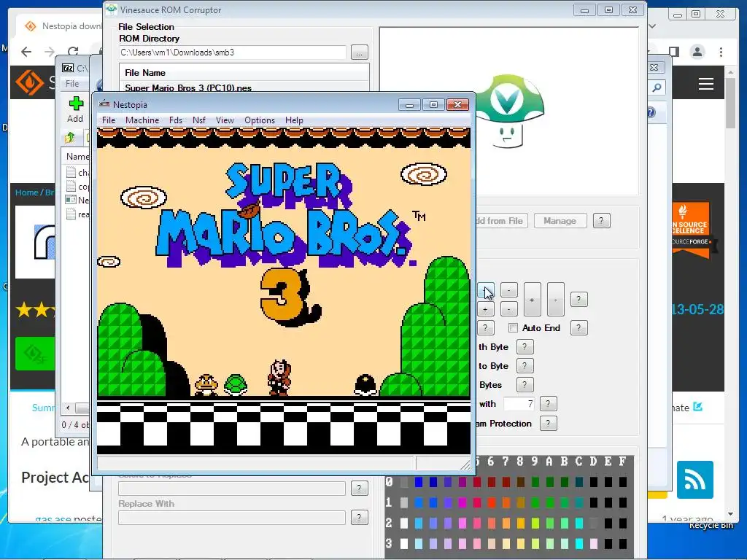The width and height of the screenshot is (747, 560).
Task: Click the blue RSS feed icon
Action: [695, 480]
